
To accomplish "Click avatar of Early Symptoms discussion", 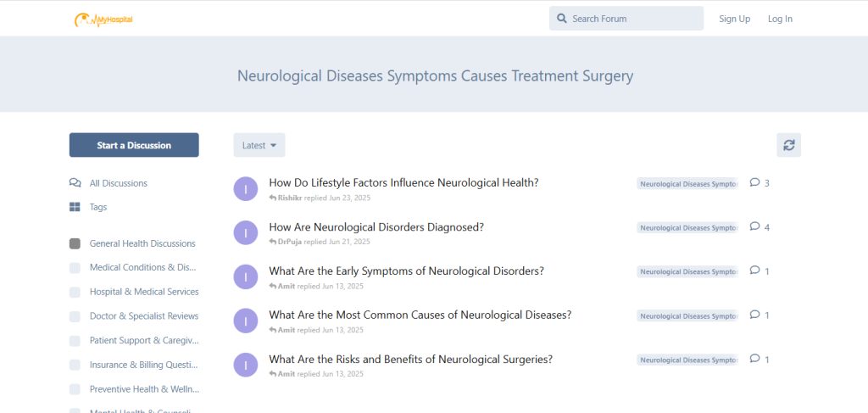I will [245, 276].
